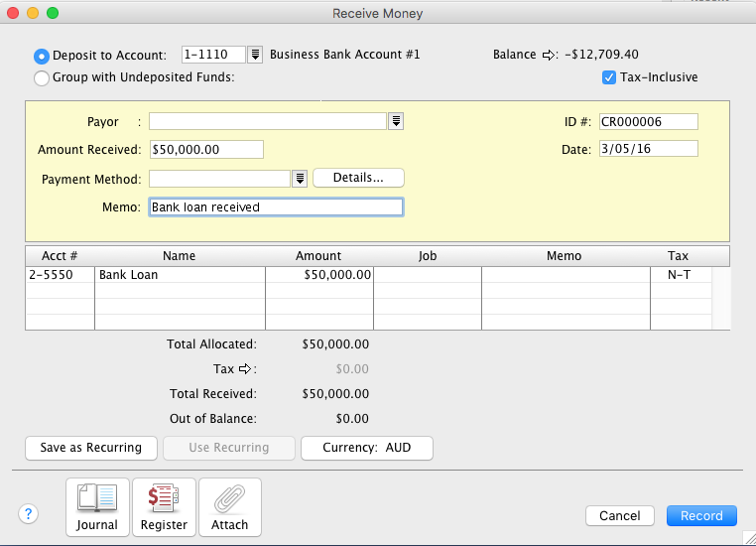
Task: Expand the deposit account number dropdown
Action: pyautogui.click(x=255, y=56)
